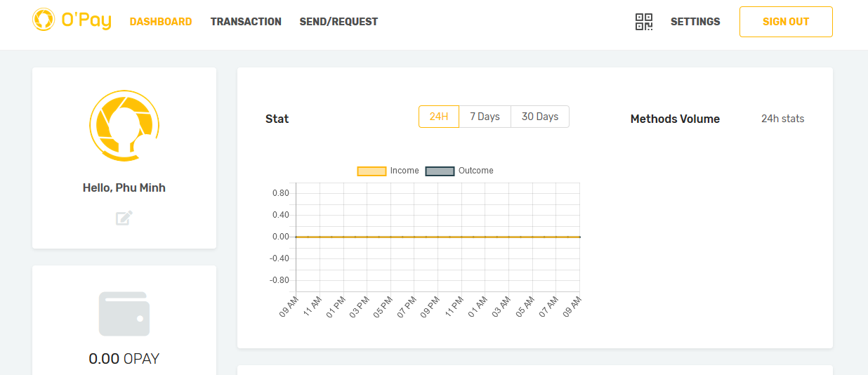Screen dimensions: 868x375
Task: Click the Sign Out button
Action: tap(786, 22)
